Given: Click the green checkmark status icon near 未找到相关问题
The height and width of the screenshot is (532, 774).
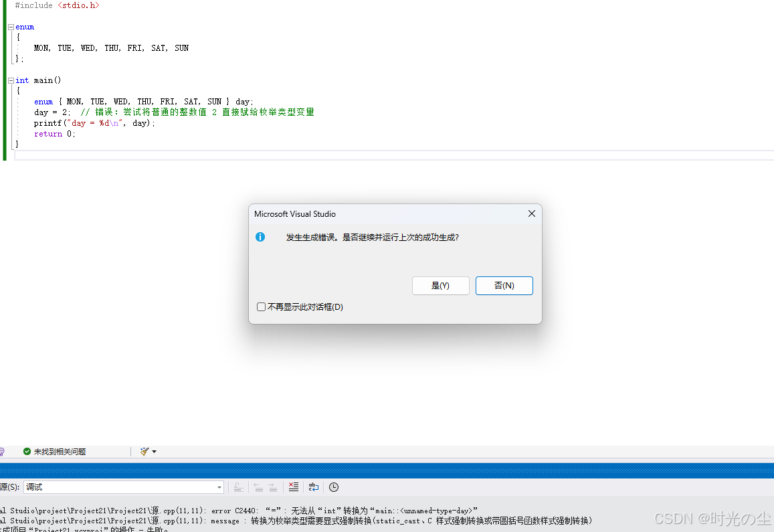Looking at the screenshot, I should 27,451.
